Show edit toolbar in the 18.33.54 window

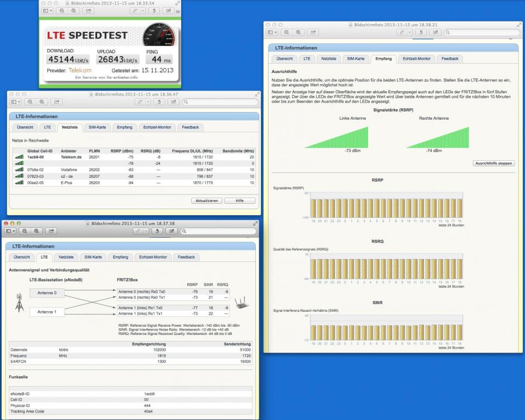tap(169, 11)
